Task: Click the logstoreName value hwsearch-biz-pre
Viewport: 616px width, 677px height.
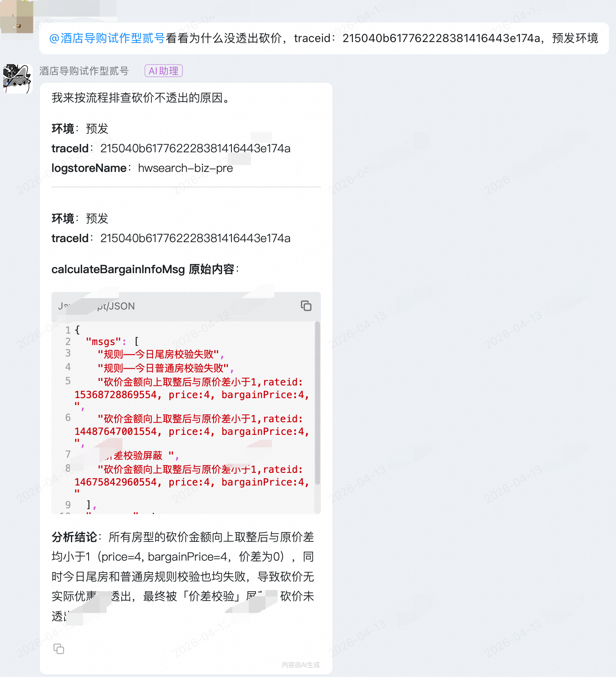Action: (185, 168)
